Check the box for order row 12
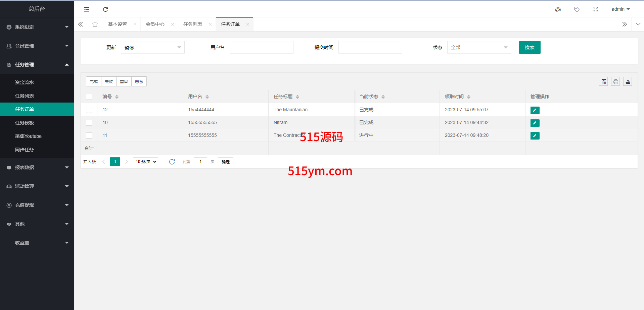 tap(89, 110)
